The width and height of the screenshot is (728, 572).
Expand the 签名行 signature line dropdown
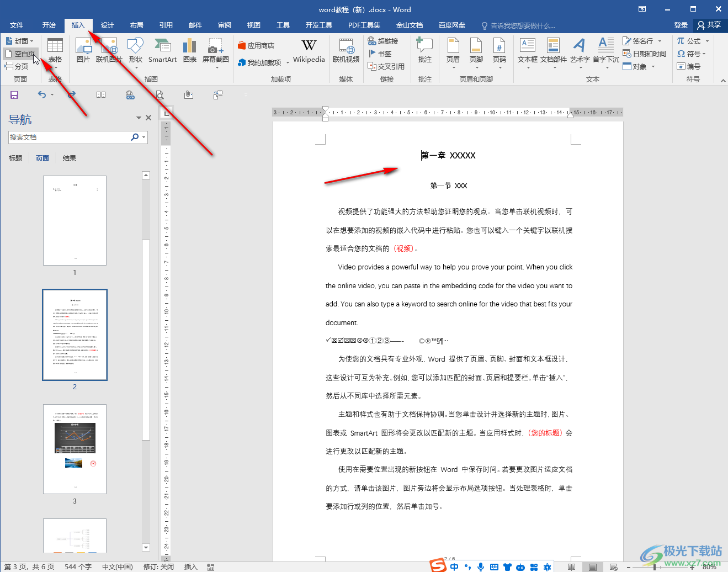pyautogui.click(x=660, y=41)
